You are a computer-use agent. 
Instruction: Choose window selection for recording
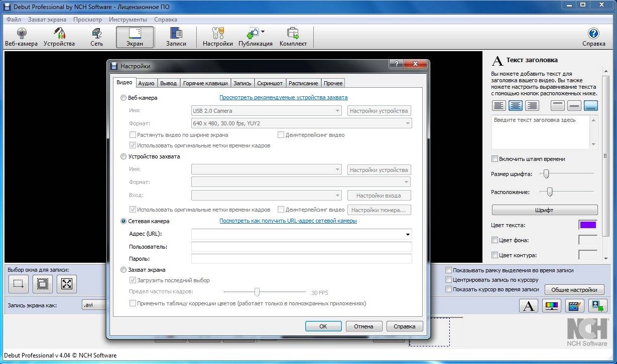[x=43, y=284]
